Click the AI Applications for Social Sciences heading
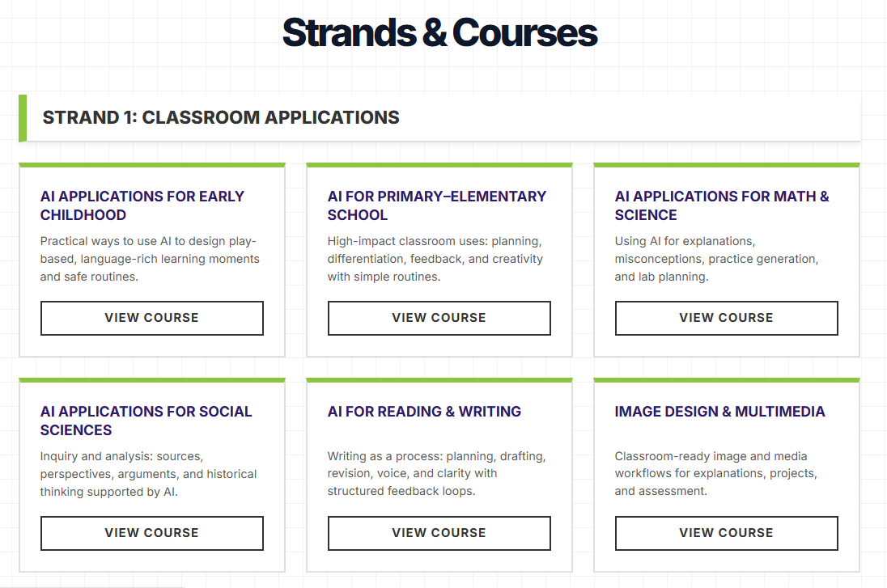The height and width of the screenshot is (588, 887). coord(146,421)
